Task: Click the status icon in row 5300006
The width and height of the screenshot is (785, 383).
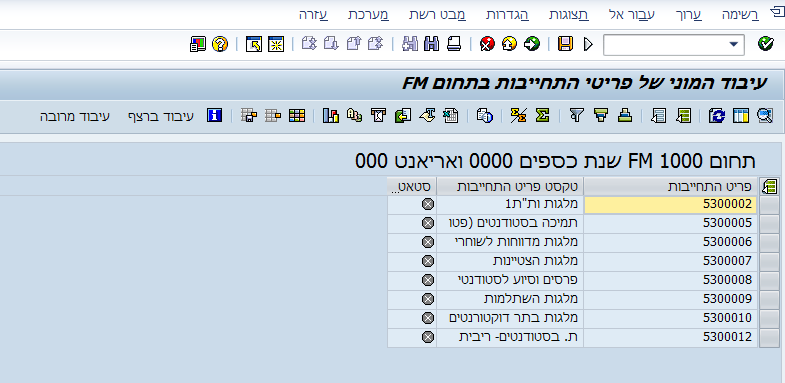Action: (428, 242)
